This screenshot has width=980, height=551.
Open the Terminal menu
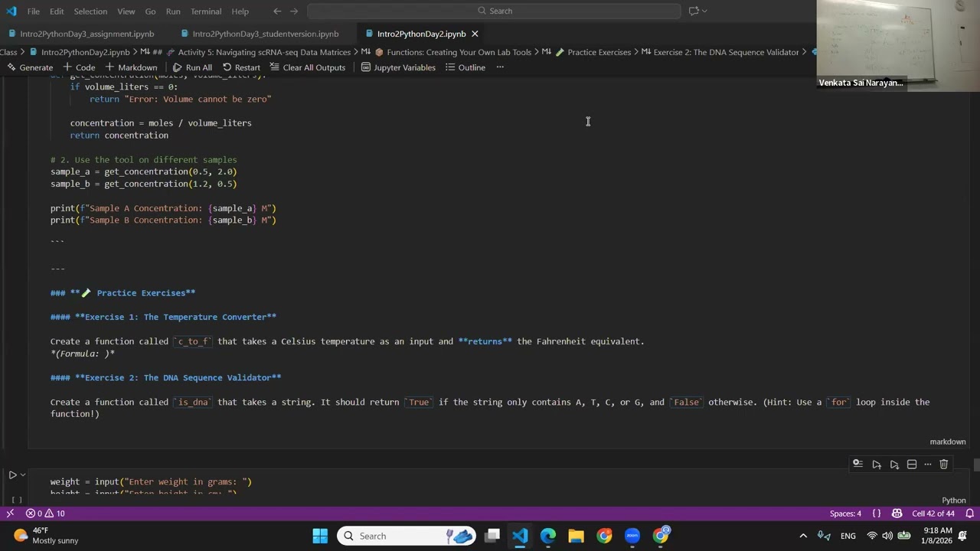coord(206,11)
